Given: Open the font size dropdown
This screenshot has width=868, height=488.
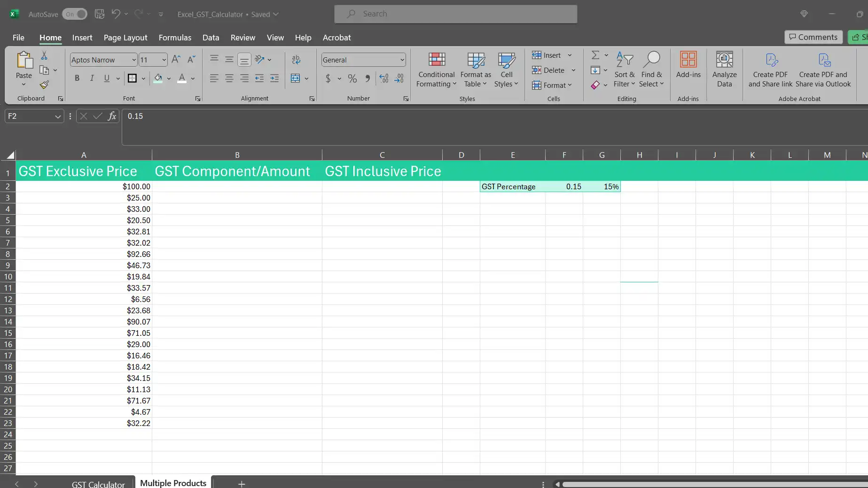Looking at the screenshot, I should click(164, 60).
